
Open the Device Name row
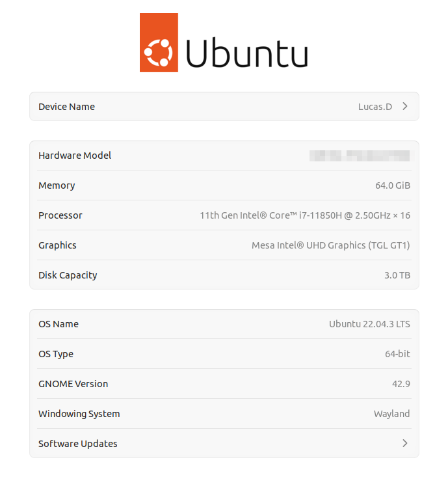tap(224, 107)
